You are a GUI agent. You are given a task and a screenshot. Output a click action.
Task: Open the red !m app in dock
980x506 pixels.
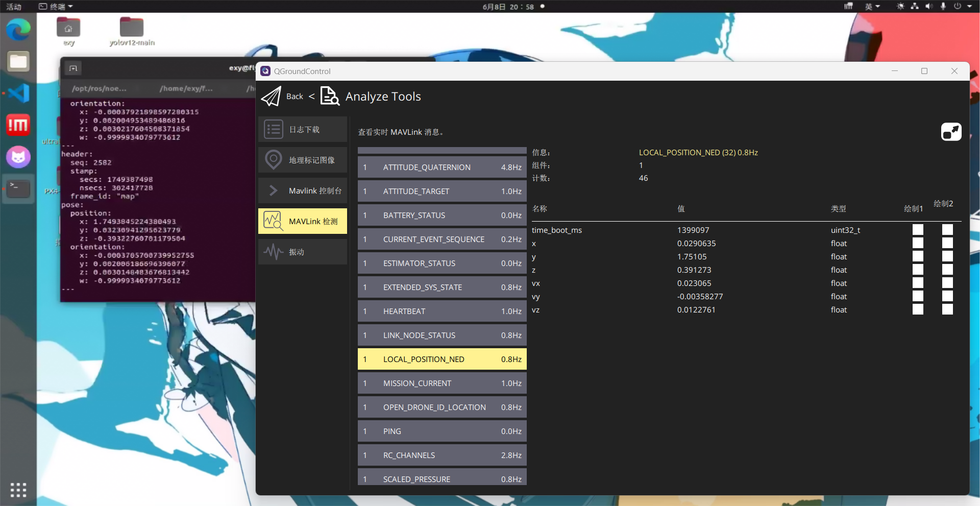18,125
